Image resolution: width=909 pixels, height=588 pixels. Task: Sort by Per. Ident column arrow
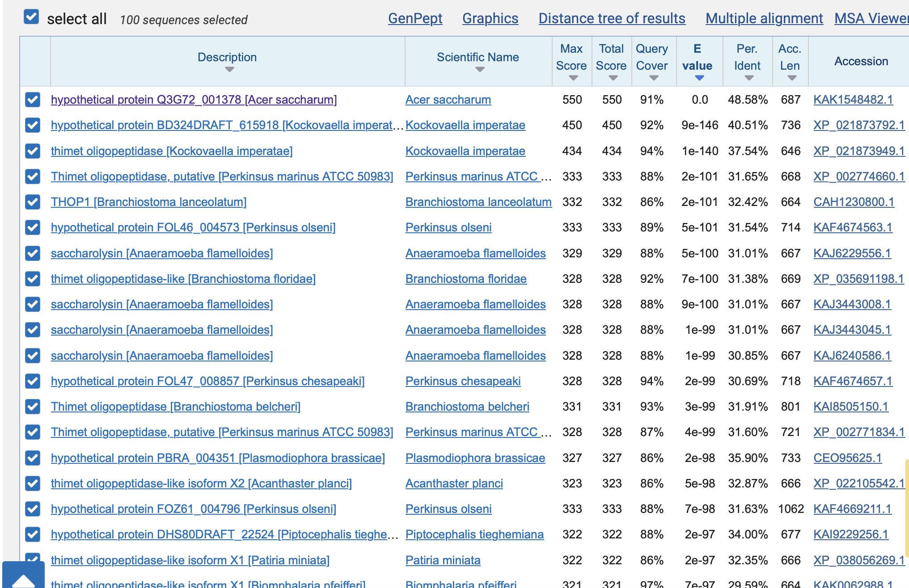pos(749,78)
